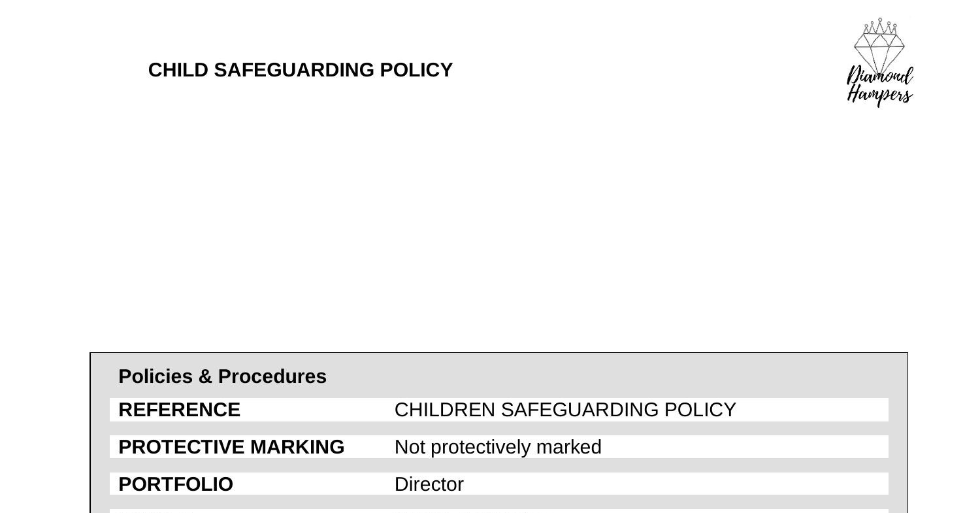Click the "Not protectively marked" value

point(498,447)
